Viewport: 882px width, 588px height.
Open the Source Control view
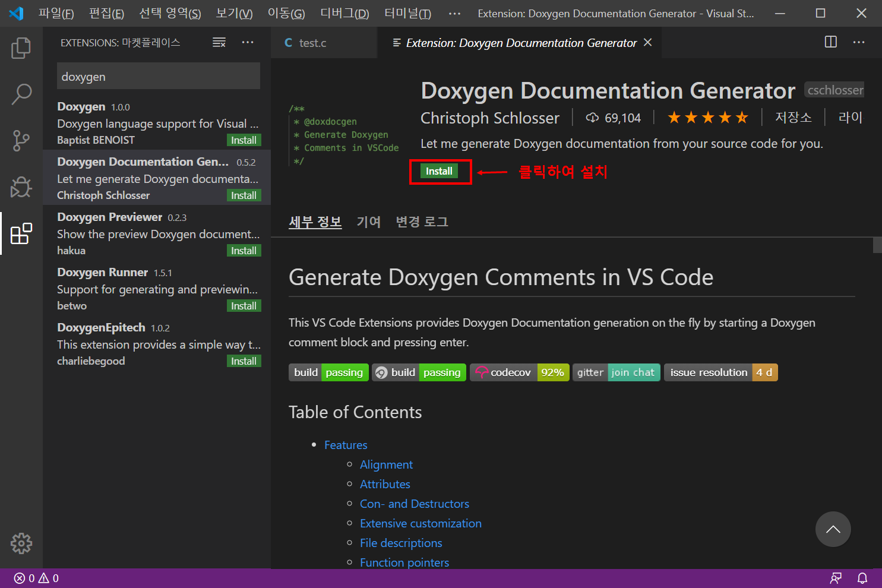21,141
